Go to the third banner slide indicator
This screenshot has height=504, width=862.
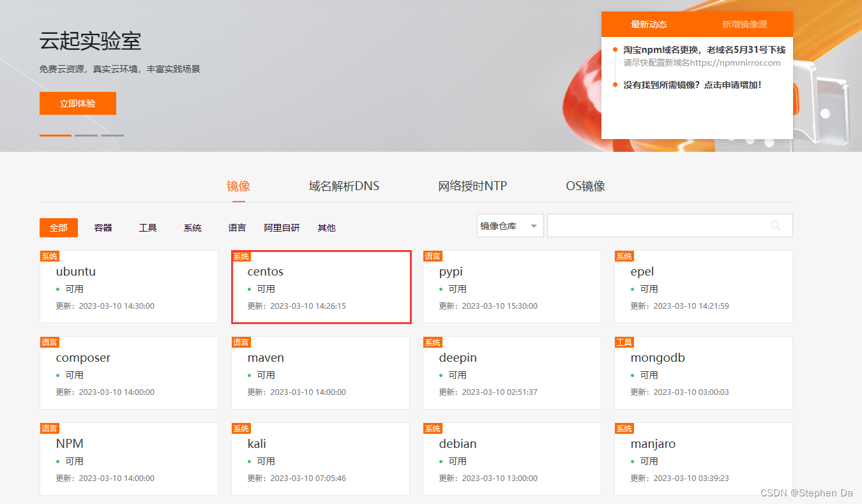click(112, 135)
